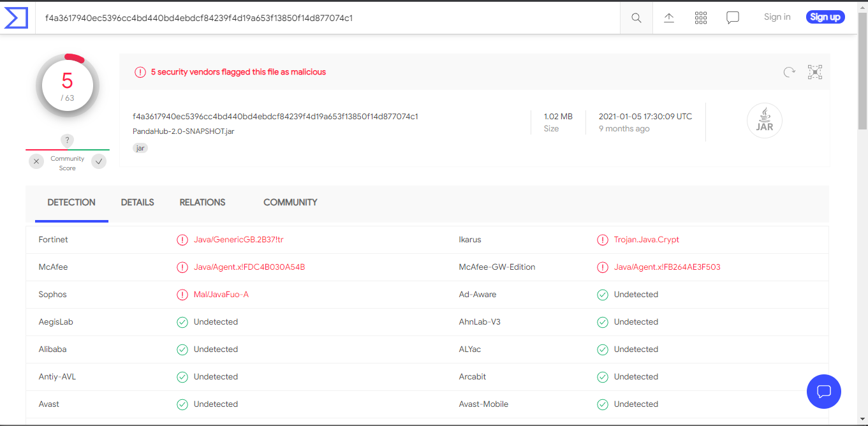Click Java/Agent.x!FDC4B030A54B result
The height and width of the screenshot is (426, 868).
249,267
